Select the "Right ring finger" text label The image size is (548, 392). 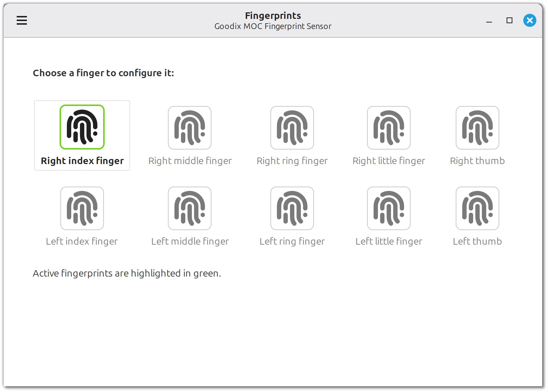292,161
